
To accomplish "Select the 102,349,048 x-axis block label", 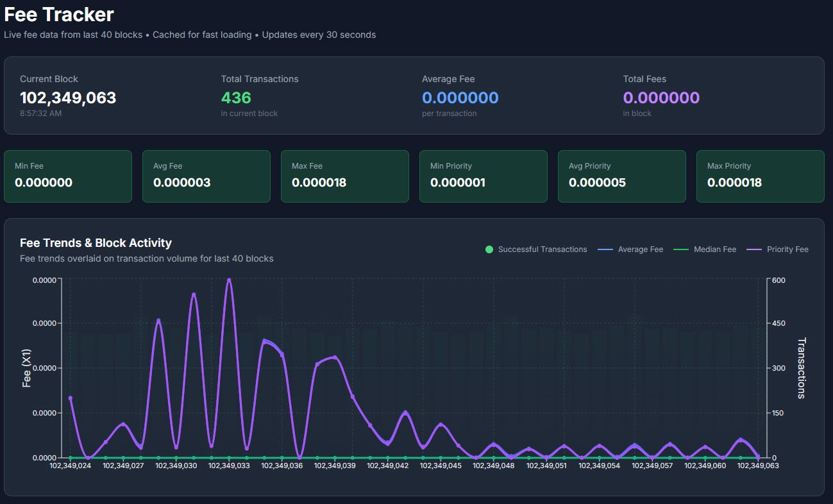I will (x=494, y=466).
